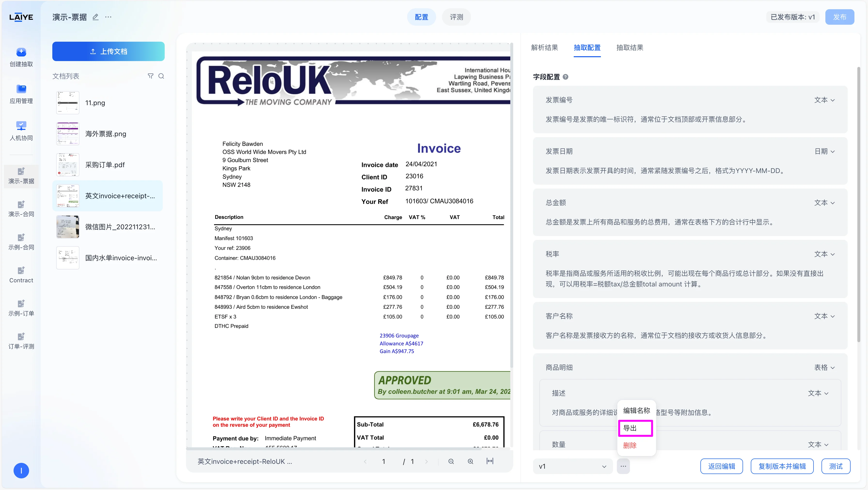
Task: Choose 导出 in the popup menu
Action: coord(635,428)
